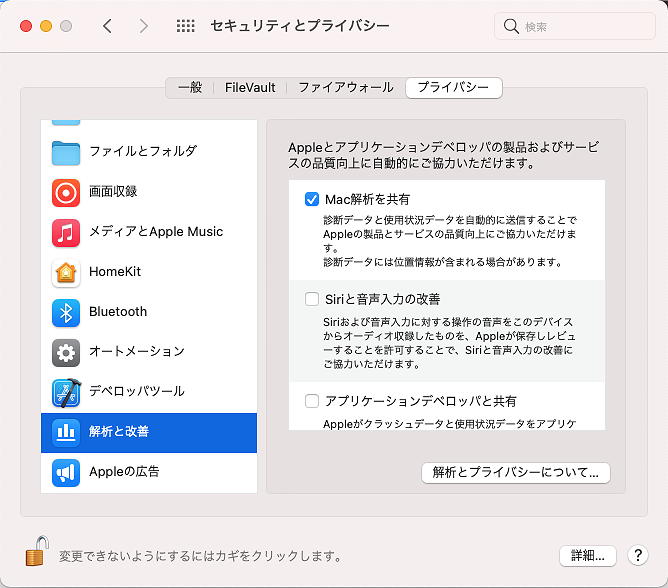Image resolution: width=668 pixels, height=588 pixels.
Task: Go forward with the right chevron
Action: point(144,26)
